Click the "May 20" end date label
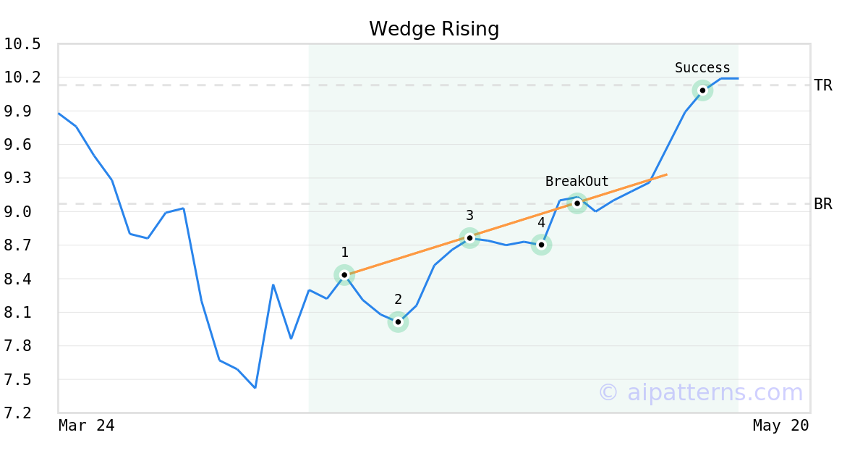The width and height of the screenshot is (868, 456). point(780,426)
